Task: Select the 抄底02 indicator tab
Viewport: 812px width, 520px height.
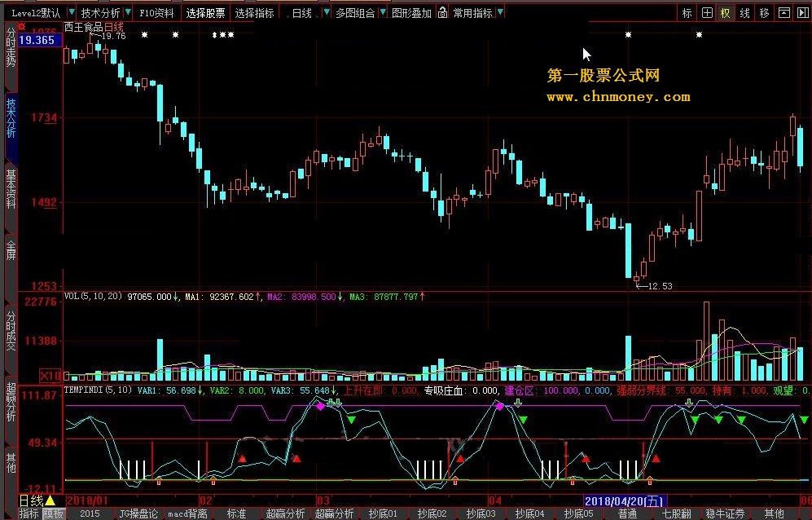Action: click(x=432, y=513)
